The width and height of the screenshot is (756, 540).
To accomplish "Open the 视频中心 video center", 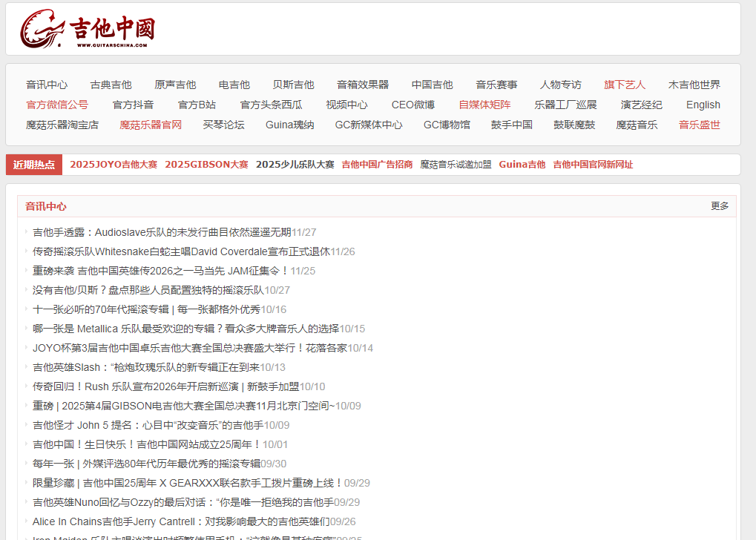I will click(x=346, y=105).
